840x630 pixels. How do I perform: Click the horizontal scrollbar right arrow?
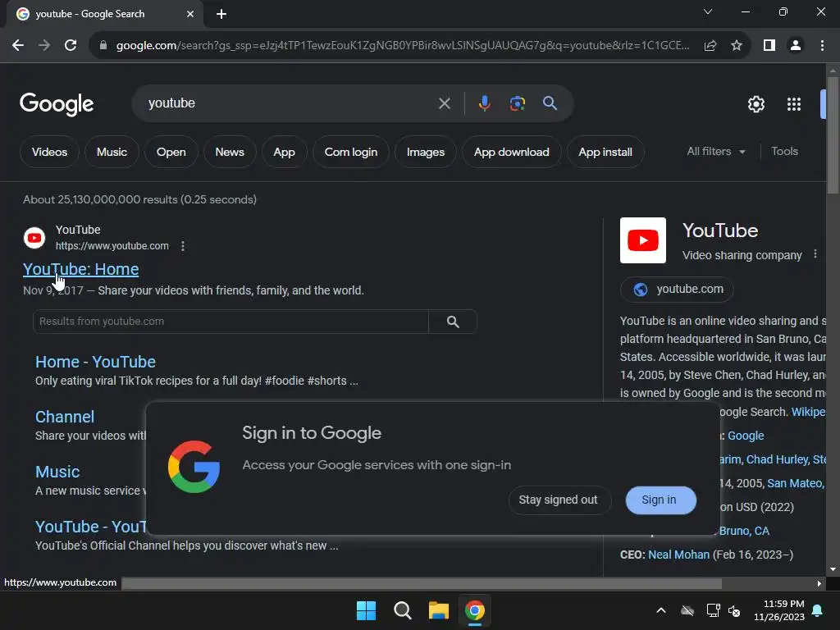(x=819, y=583)
